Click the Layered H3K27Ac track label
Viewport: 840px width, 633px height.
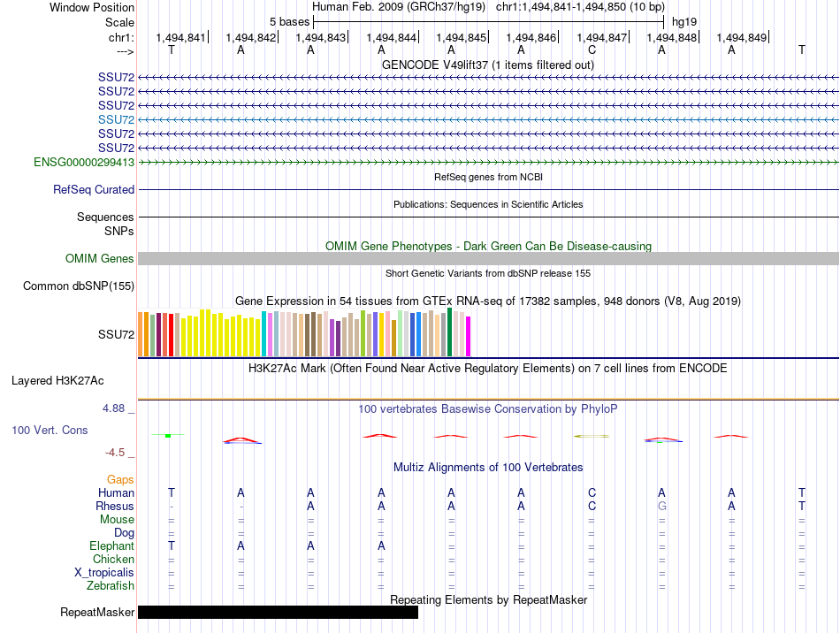click(57, 381)
